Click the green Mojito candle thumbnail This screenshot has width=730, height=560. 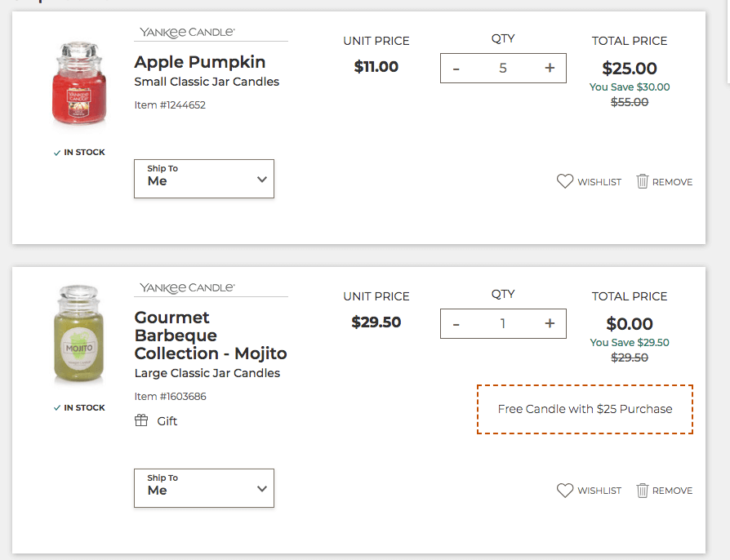click(x=79, y=335)
